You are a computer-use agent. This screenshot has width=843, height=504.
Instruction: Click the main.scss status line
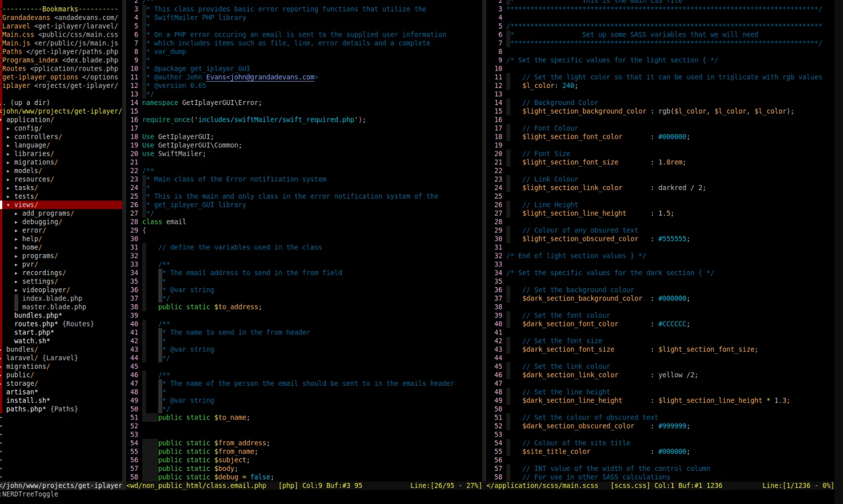tap(660, 486)
